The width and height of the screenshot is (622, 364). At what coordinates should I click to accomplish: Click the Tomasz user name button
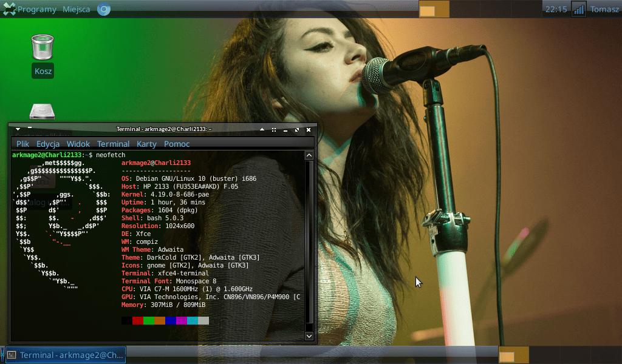tap(604, 9)
